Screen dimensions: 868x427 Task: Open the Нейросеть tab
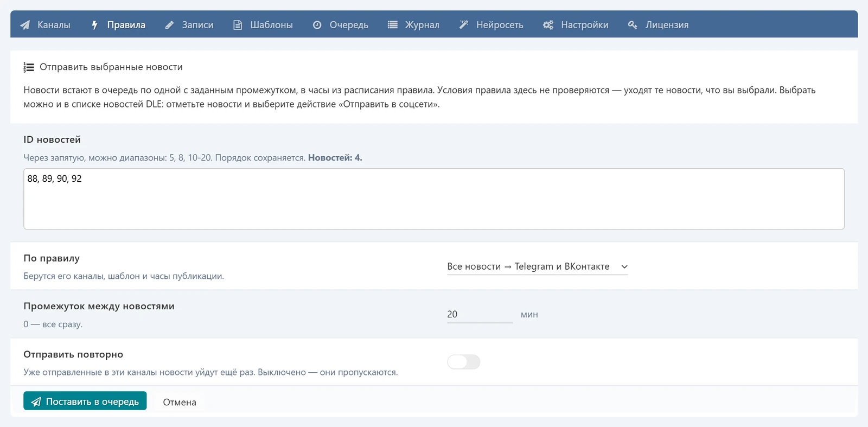[492, 25]
